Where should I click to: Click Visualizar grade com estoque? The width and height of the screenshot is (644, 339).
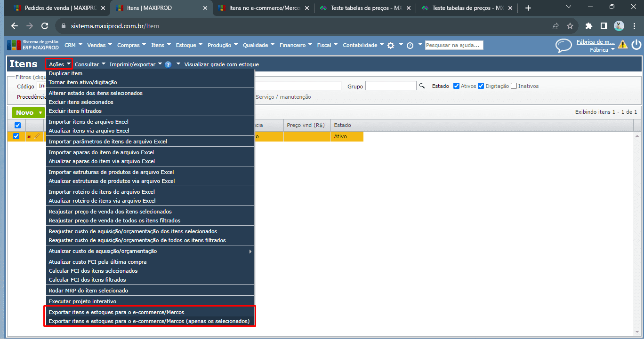click(222, 64)
